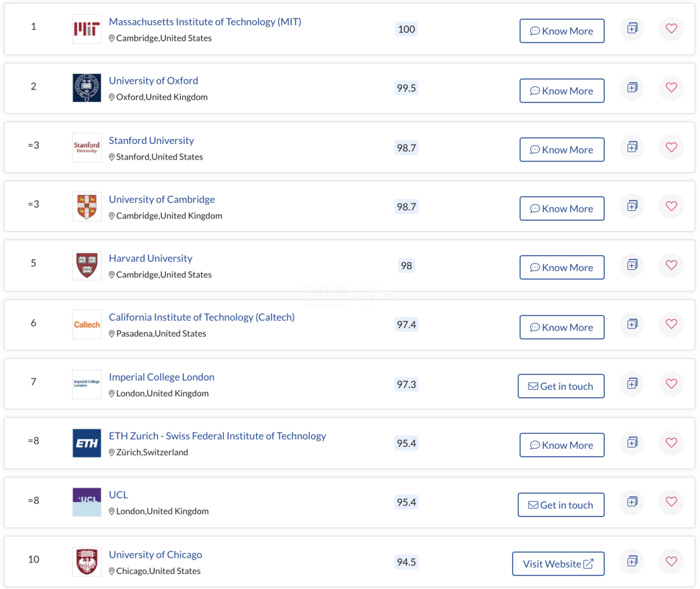Screen dimensions: 700x589
Task: Favorite University of Oxford with heart icon
Action: coord(671,88)
